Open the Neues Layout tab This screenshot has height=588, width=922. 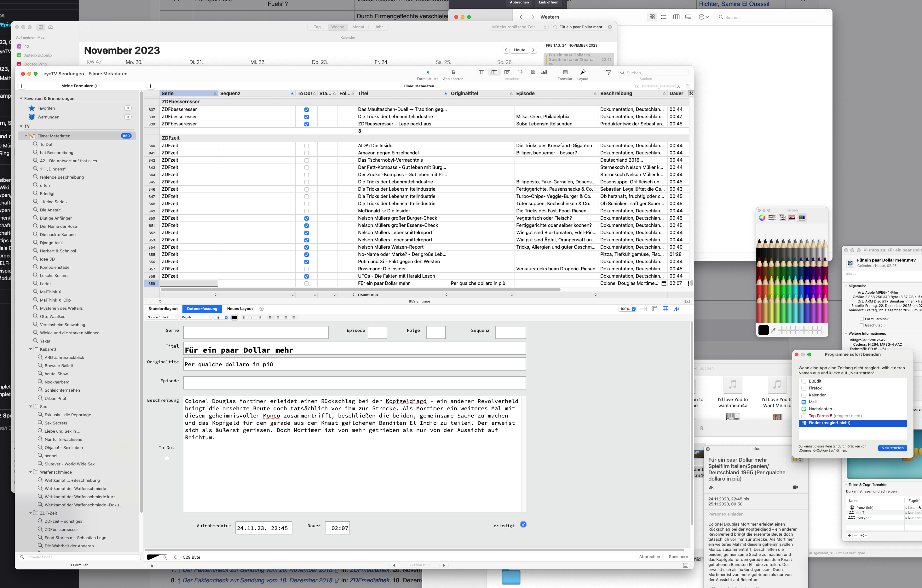(x=240, y=309)
